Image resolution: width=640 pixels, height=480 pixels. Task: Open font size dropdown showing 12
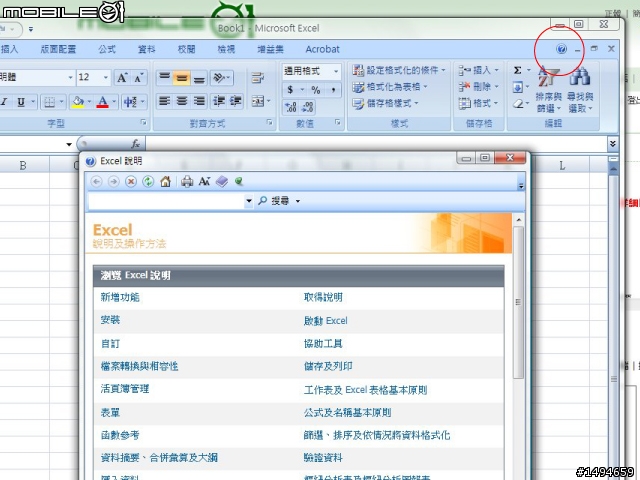point(106,77)
